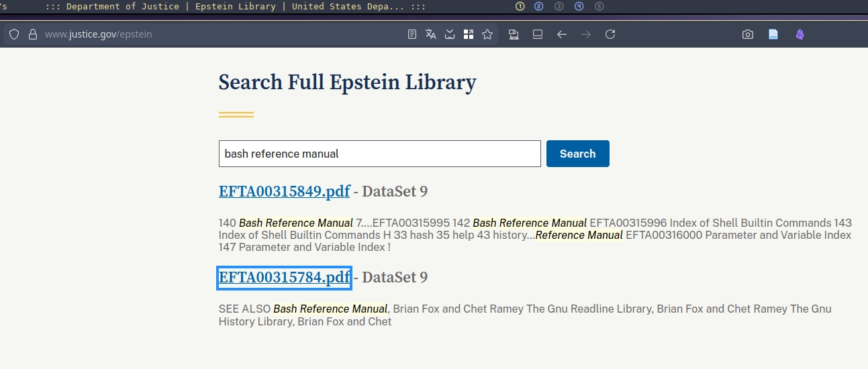Toggle reader view icon in address bar
The width and height of the screenshot is (868, 369).
coord(412,34)
